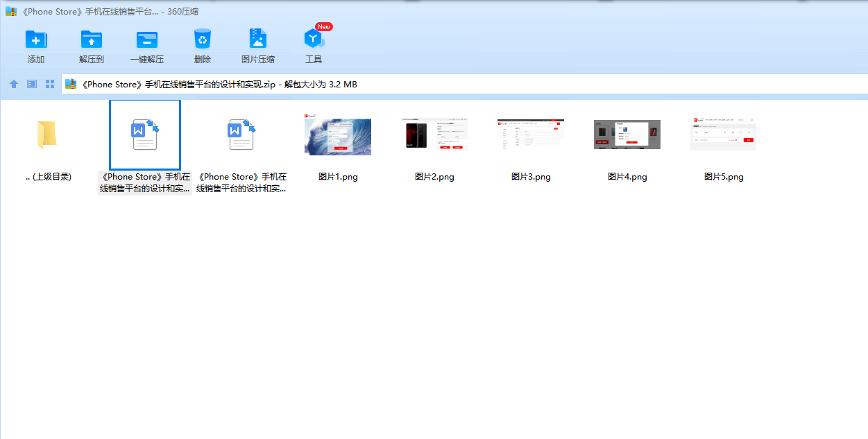
Task: Click the archive path address field
Action: click(x=464, y=84)
